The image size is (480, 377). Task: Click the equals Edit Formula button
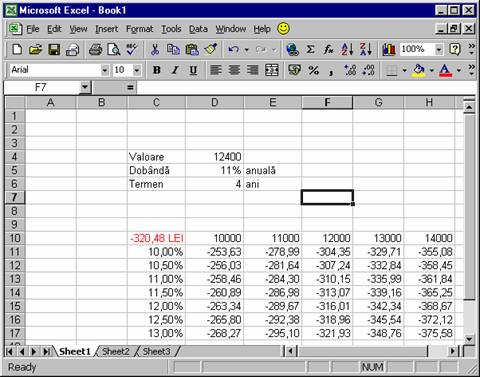(130, 88)
